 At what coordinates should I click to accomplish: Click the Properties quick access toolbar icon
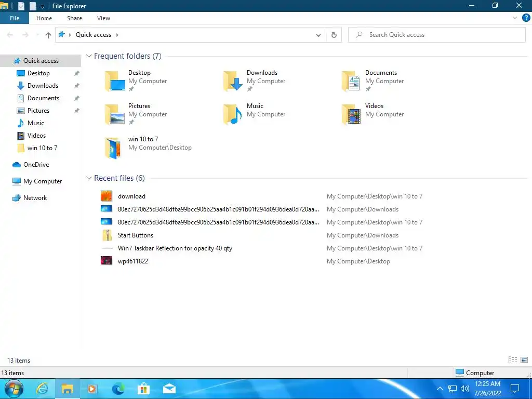21,6
